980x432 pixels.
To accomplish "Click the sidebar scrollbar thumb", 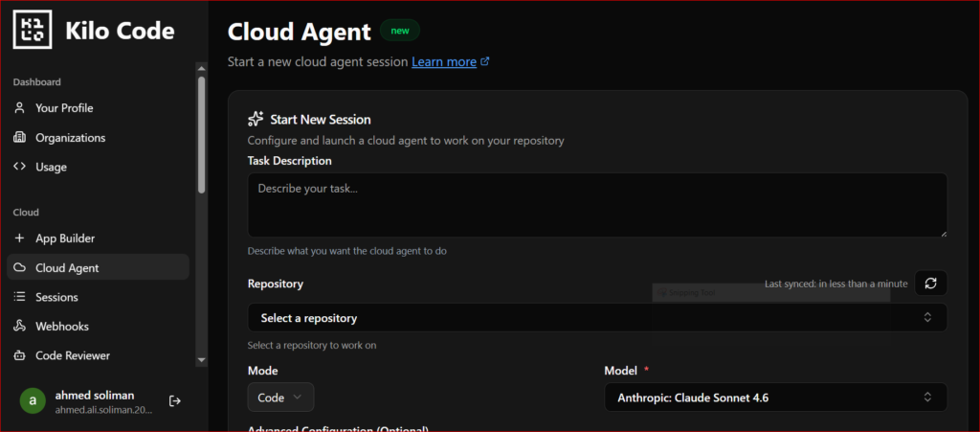I will (x=201, y=134).
